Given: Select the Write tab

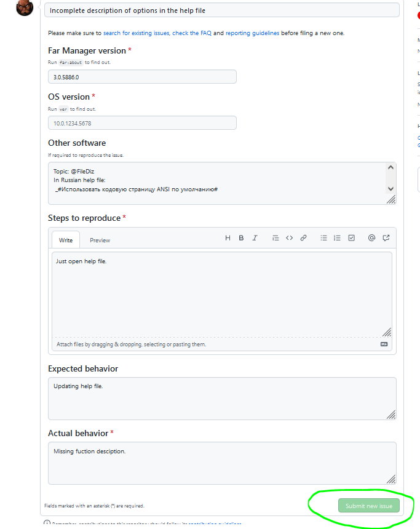Looking at the screenshot, I should click(65, 240).
